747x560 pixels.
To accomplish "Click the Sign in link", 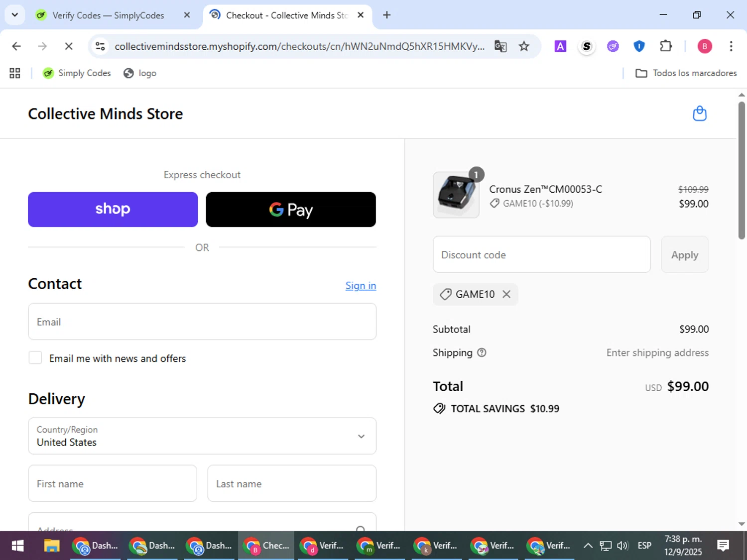I will coord(361,286).
